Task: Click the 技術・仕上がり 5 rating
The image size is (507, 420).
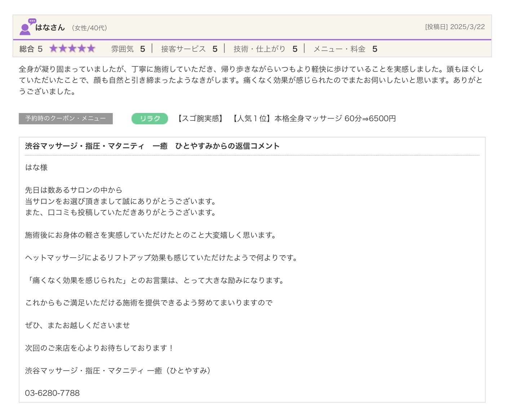Action: 265,49
